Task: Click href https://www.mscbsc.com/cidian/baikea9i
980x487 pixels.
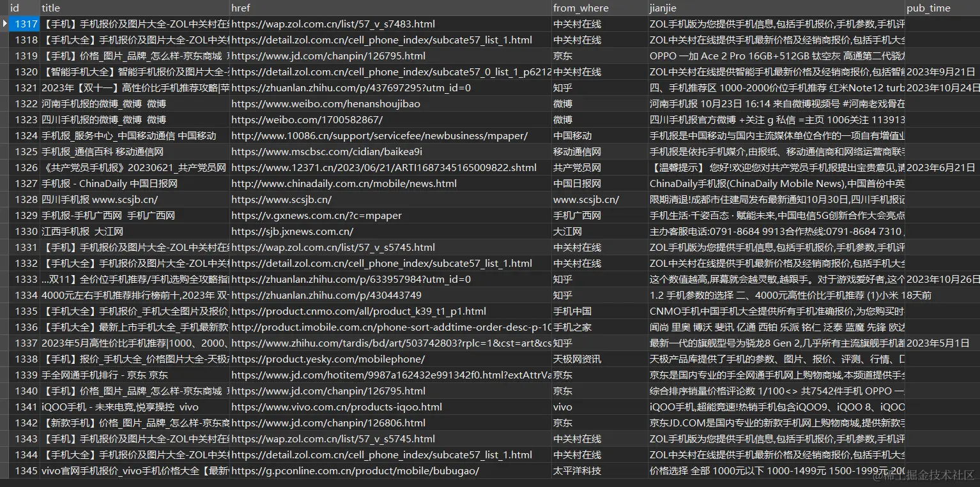Action: pyautogui.click(x=326, y=152)
